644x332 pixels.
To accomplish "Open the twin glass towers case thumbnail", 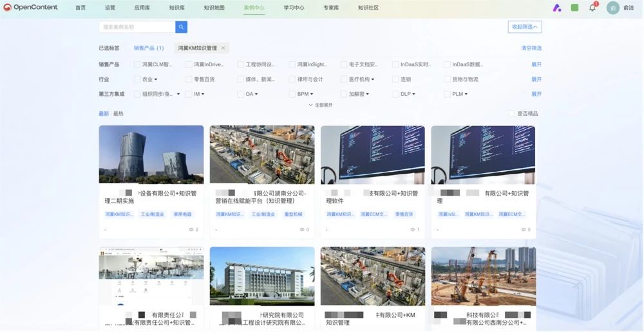I will [x=151, y=154].
